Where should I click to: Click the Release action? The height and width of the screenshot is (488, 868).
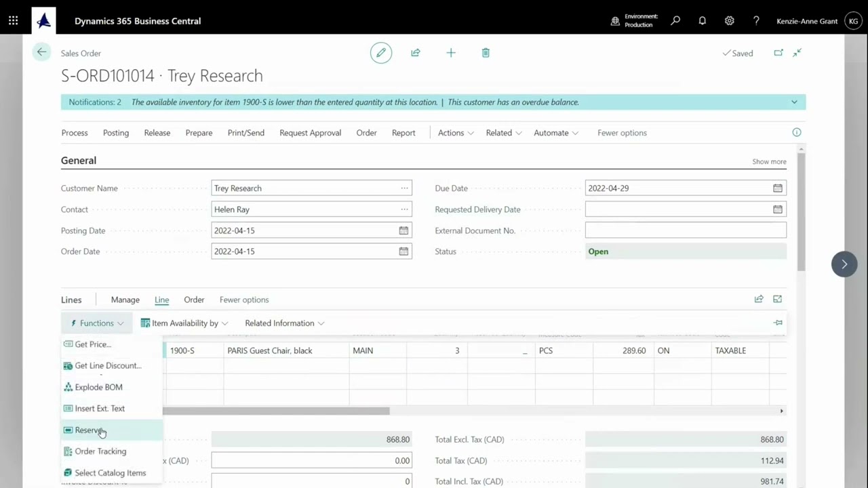[x=157, y=133]
